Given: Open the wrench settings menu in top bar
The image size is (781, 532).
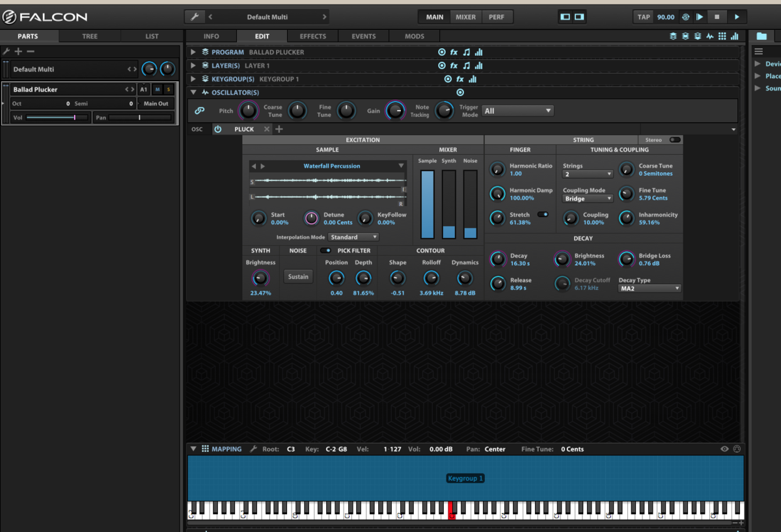Looking at the screenshot, I should [195, 17].
